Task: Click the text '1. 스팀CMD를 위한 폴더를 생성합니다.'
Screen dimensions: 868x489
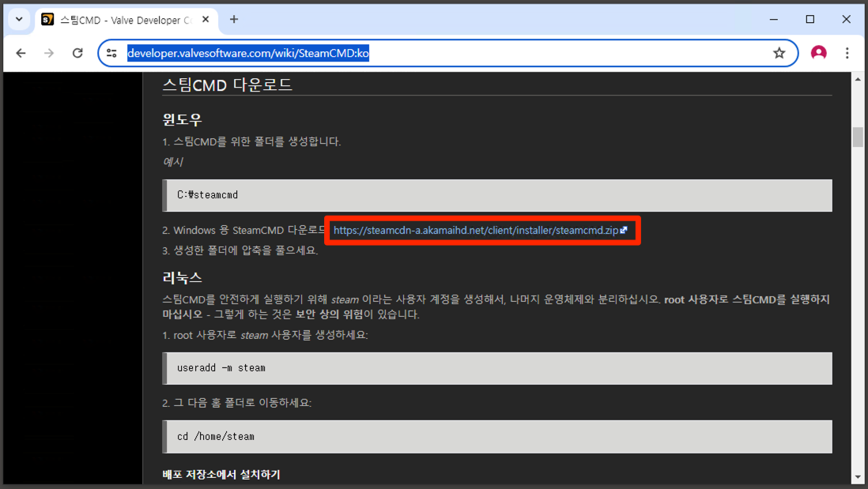Action: [251, 141]
